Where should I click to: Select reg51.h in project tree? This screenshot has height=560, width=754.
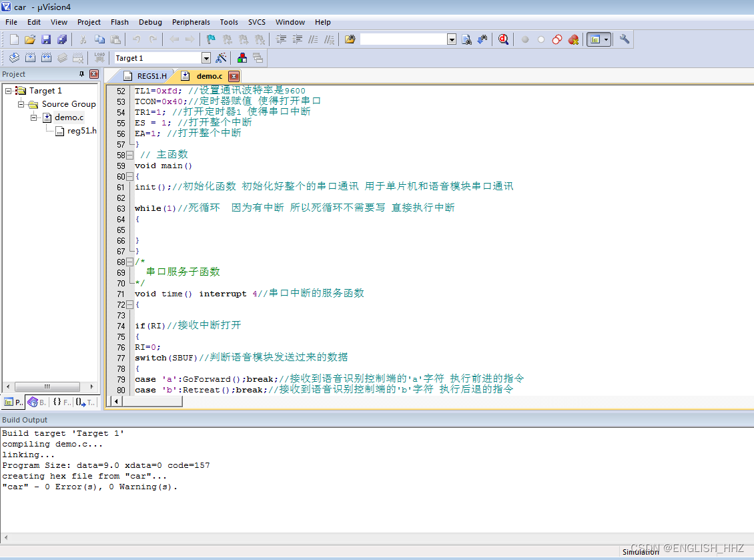82,131
